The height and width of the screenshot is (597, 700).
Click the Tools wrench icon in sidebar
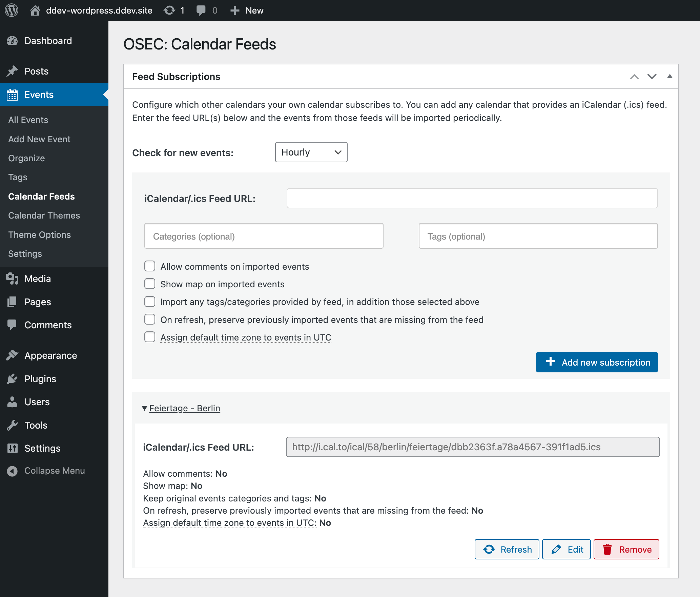point(12,425)
